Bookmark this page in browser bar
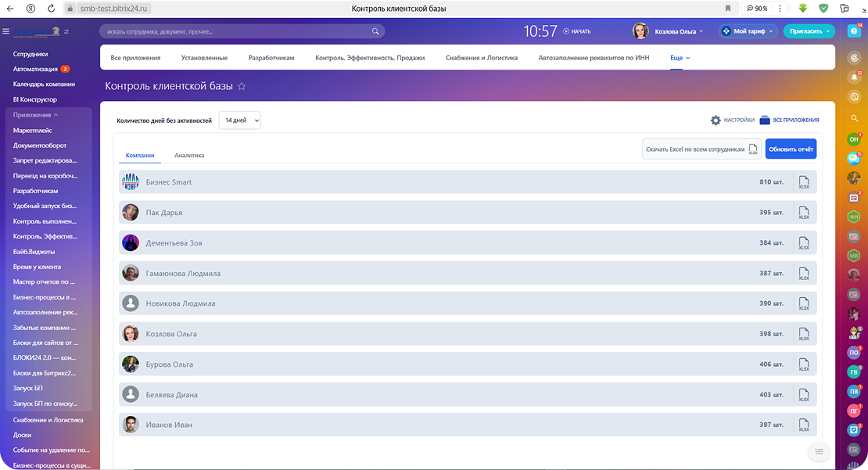The height and width of the screenshot is (470, 868). point(728,9)
